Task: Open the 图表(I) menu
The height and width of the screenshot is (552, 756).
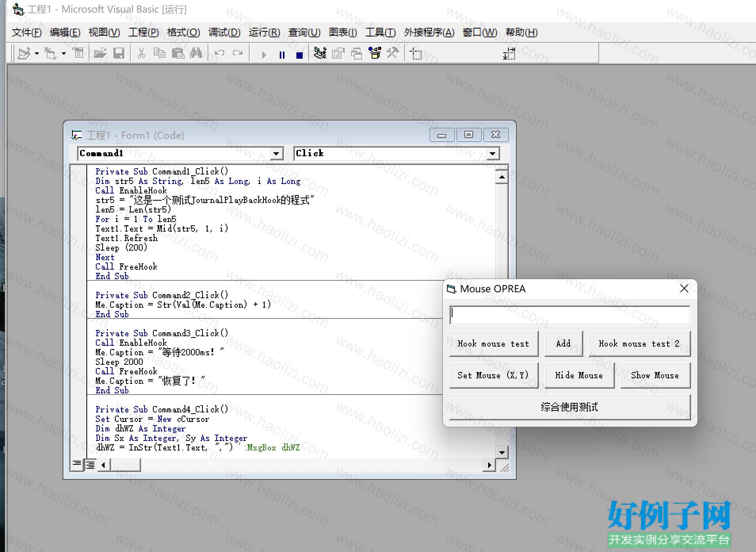Action: [x=343, y=33]
